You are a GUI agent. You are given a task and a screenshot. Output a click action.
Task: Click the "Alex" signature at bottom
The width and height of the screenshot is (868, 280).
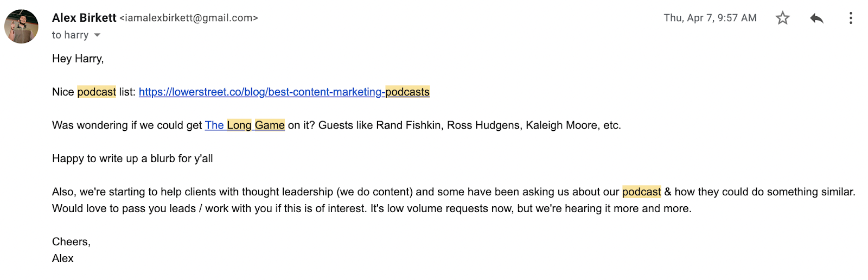tap(63, 259)
